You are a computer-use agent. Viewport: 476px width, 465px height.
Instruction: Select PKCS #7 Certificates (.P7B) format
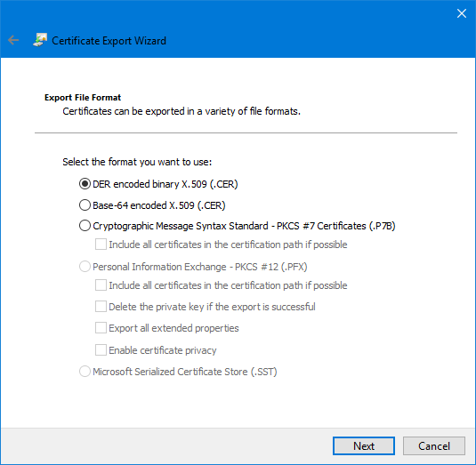click(x=85, y=226)
